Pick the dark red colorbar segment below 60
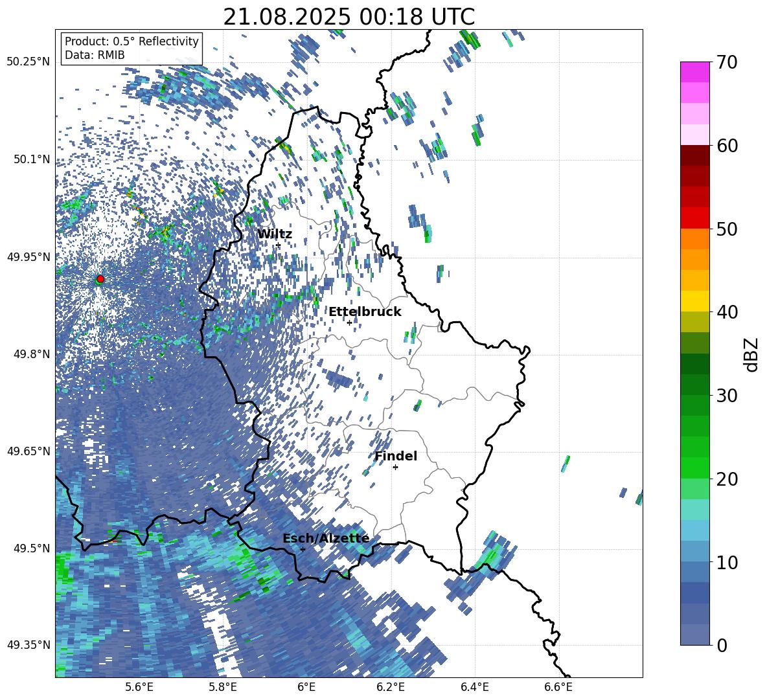The width and height of the screenshot is (767, 700). point(694,155)
